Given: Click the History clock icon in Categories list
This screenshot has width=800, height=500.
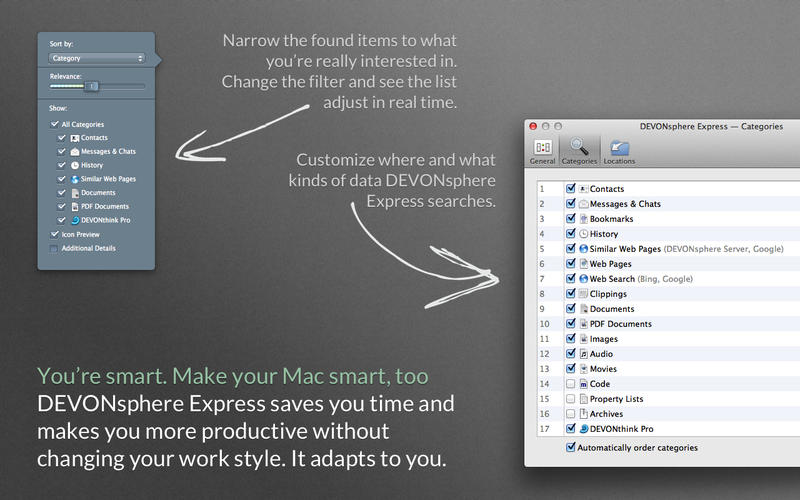Looking at the screenshot, I should click(584, 234).
